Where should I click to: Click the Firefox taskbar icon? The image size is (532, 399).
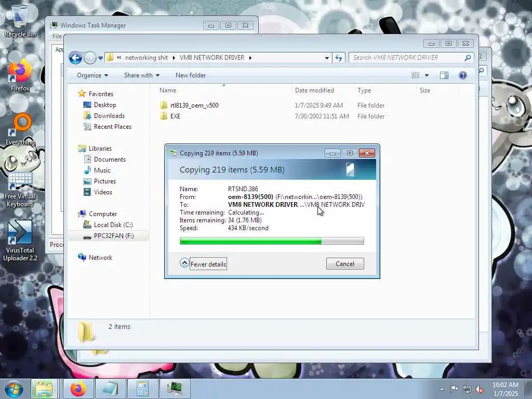pos(78,389)
